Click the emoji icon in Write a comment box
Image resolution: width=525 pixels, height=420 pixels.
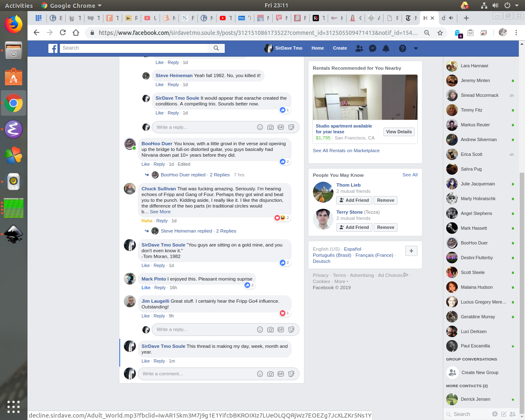click(x=260, y=374)
